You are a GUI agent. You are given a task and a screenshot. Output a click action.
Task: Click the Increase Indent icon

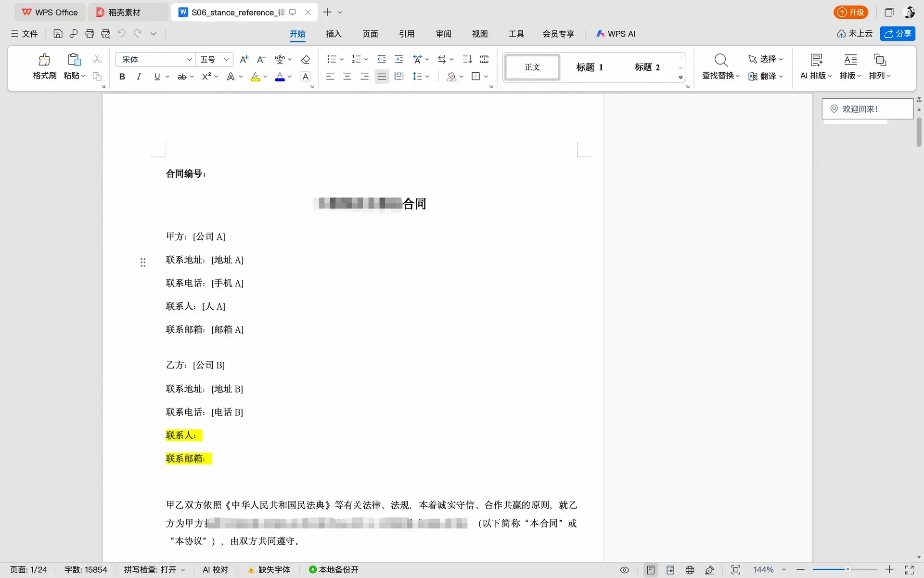(x=399, y=59)
